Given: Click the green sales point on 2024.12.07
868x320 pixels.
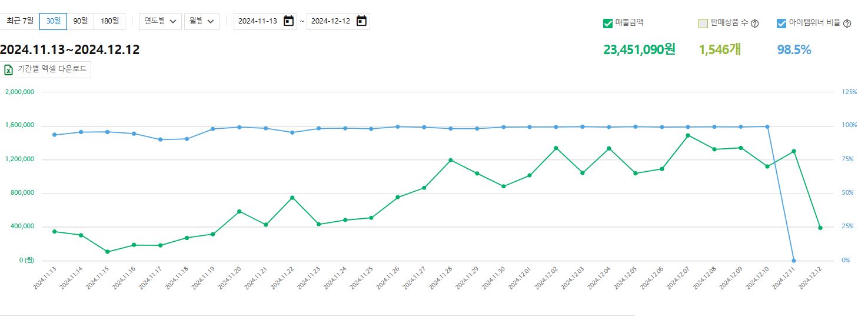Looking at the screenshot, I should [x=687, y=135].
